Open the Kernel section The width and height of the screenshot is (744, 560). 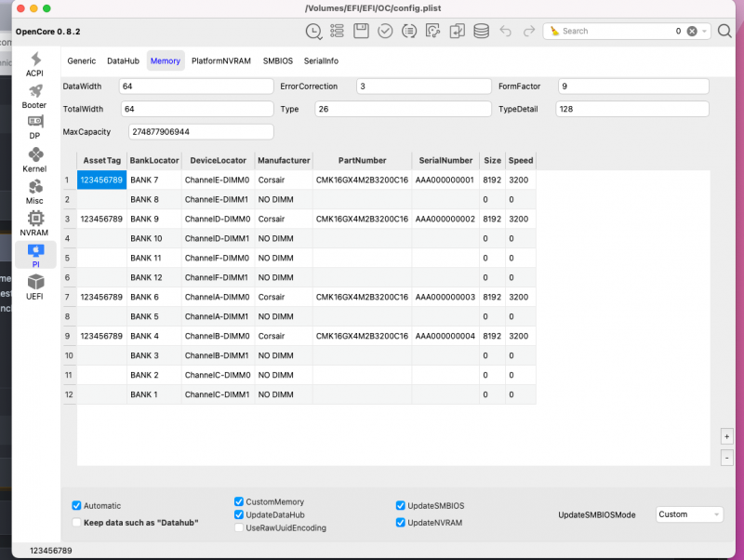(x=34, y=159)
